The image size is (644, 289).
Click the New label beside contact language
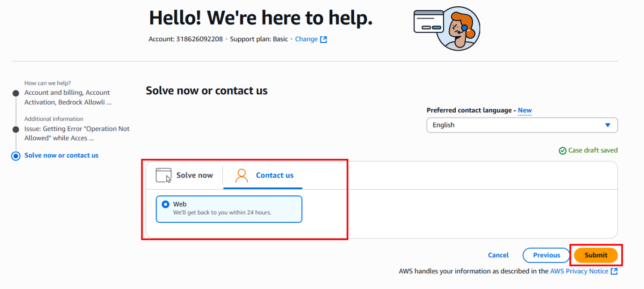525,110
